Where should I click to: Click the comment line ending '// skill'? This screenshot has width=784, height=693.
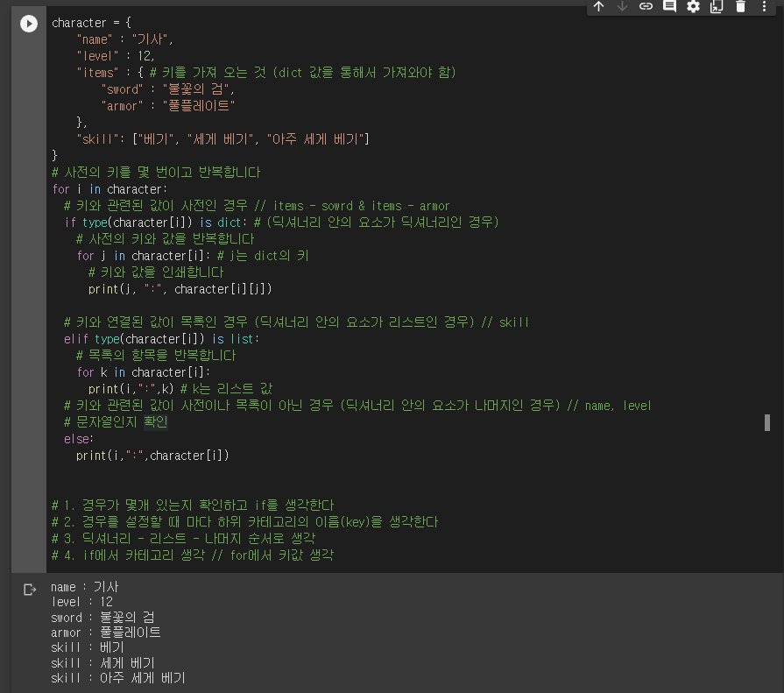(x=296, y=322)
